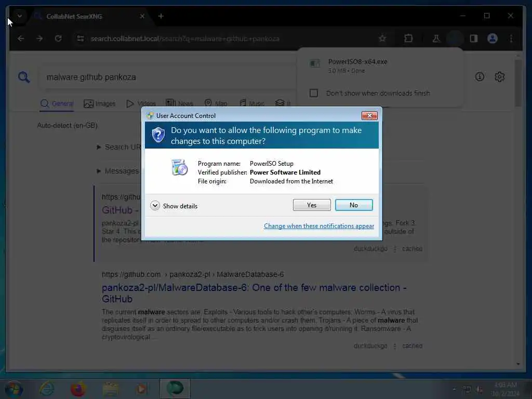This screenshot has width=532, height=399.
Task: Click the browser forward arrow
Action: pos(39,38)
